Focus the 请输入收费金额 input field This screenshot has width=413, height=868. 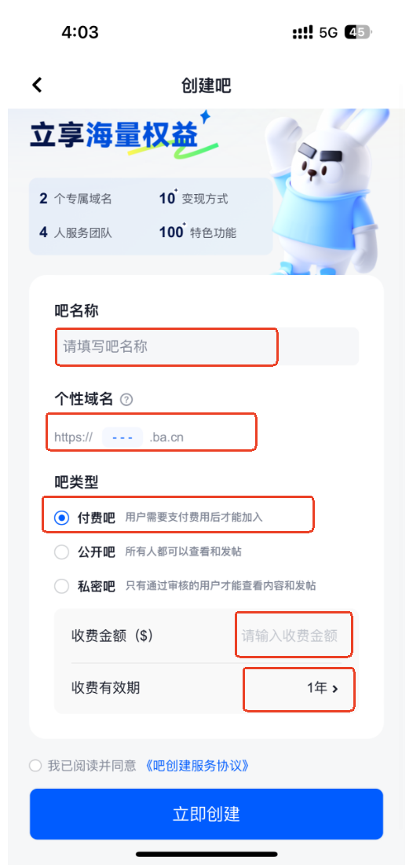[x=289, y=635]
